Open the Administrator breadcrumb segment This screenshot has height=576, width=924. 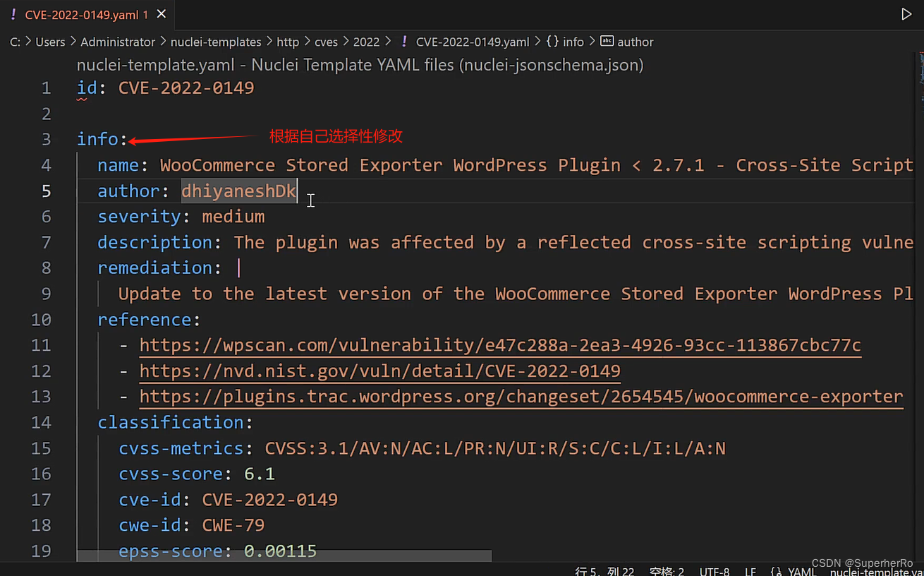coord(118,42)
